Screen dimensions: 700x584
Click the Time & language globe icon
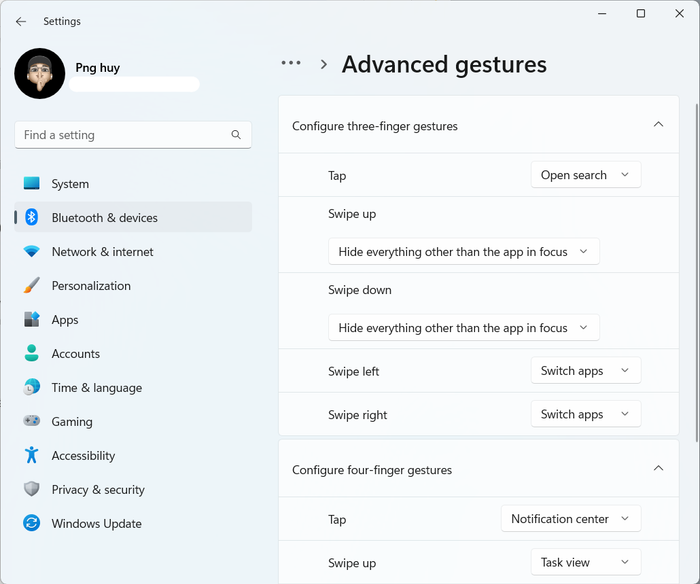(x=31, y=387)
